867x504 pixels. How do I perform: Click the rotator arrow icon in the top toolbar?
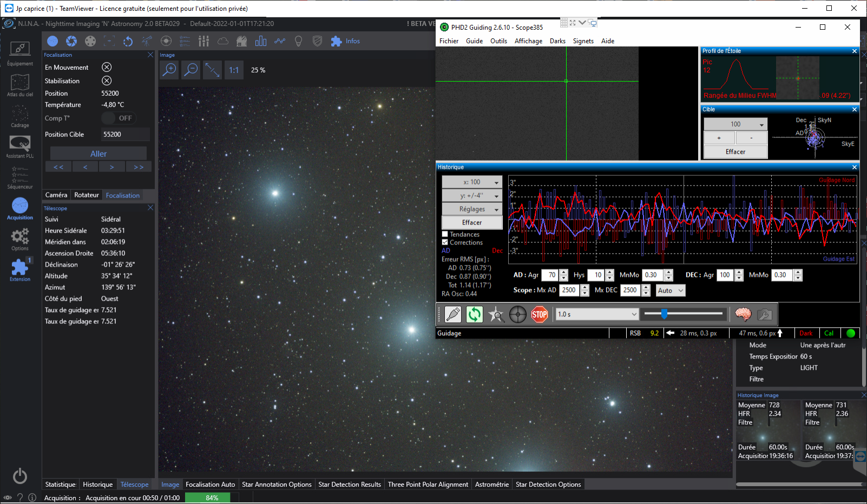(128, 41)
